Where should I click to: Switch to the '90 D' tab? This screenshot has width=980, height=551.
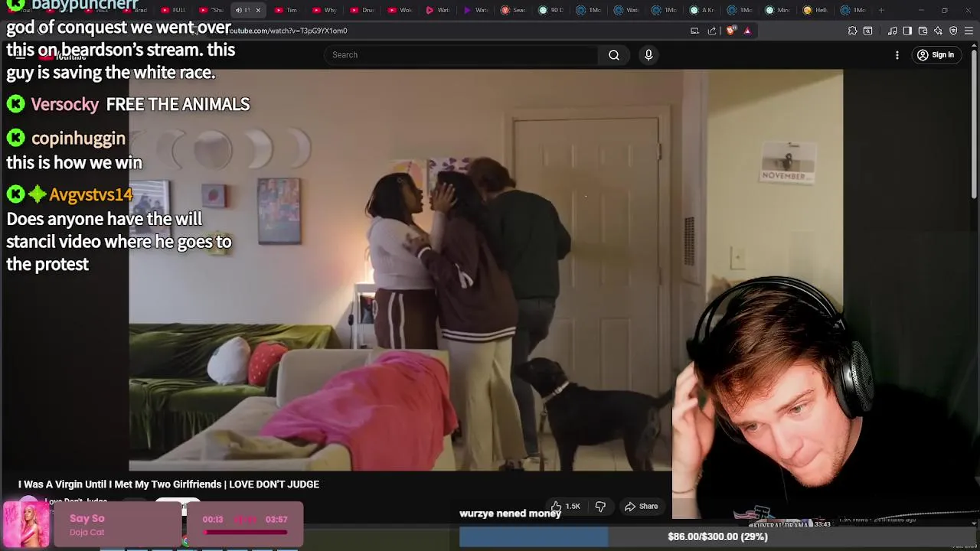click(x=551, y=10)
